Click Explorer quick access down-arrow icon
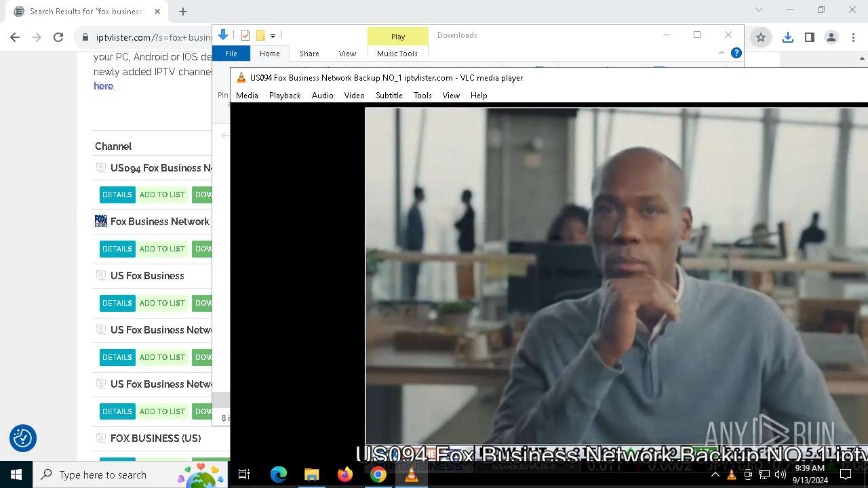The height and width of the screenshot is (488, 868). [x=223, y=35]
